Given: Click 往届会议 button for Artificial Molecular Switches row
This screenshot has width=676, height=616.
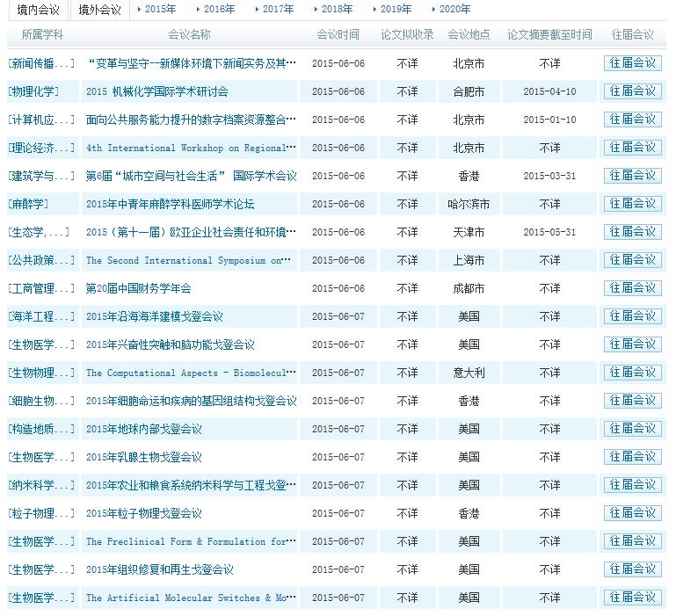Looking at the screenshot, I should (632, 598).
